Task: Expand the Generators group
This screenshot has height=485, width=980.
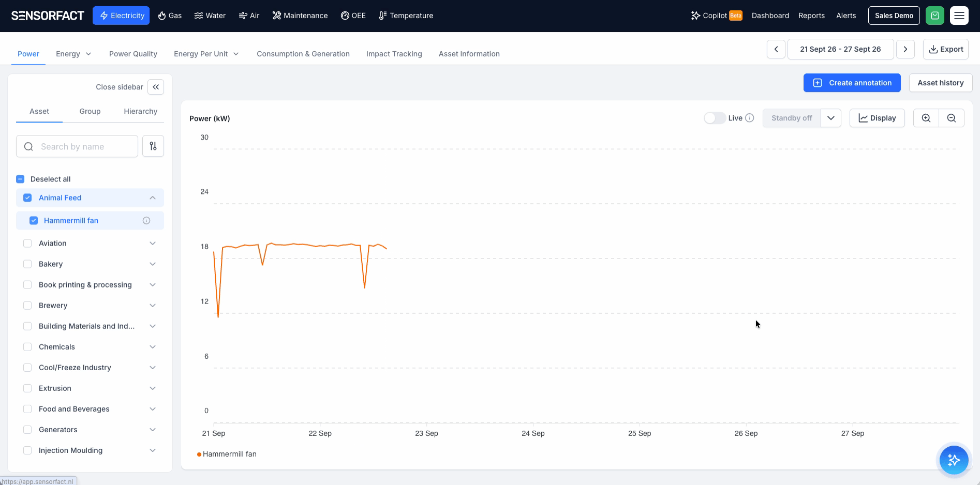Action: 153,429
